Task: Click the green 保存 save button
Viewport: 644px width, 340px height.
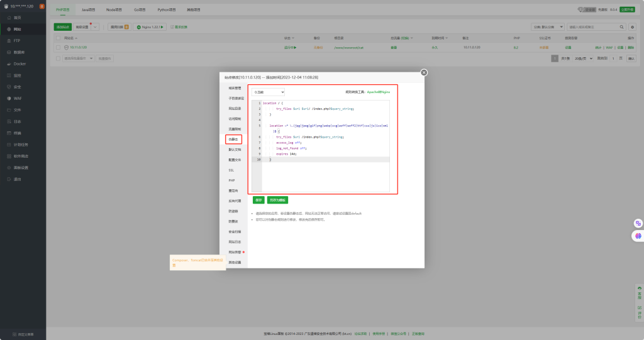Action: [x=258, y=200]
